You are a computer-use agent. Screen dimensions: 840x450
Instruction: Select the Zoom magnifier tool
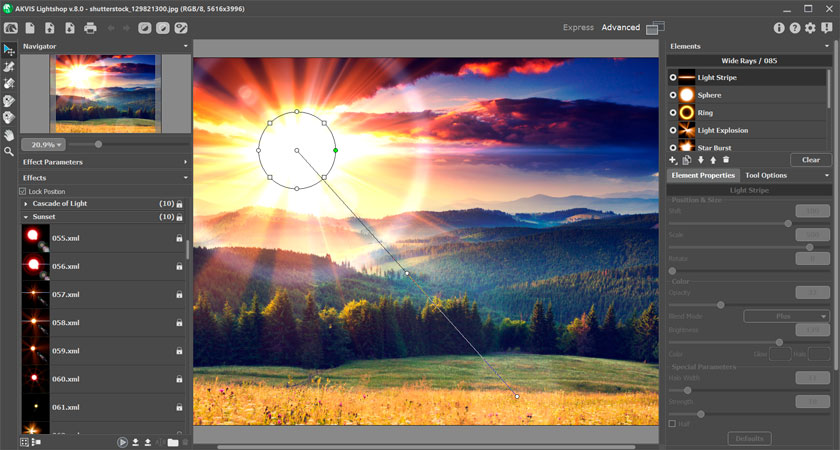click(9, 152)
